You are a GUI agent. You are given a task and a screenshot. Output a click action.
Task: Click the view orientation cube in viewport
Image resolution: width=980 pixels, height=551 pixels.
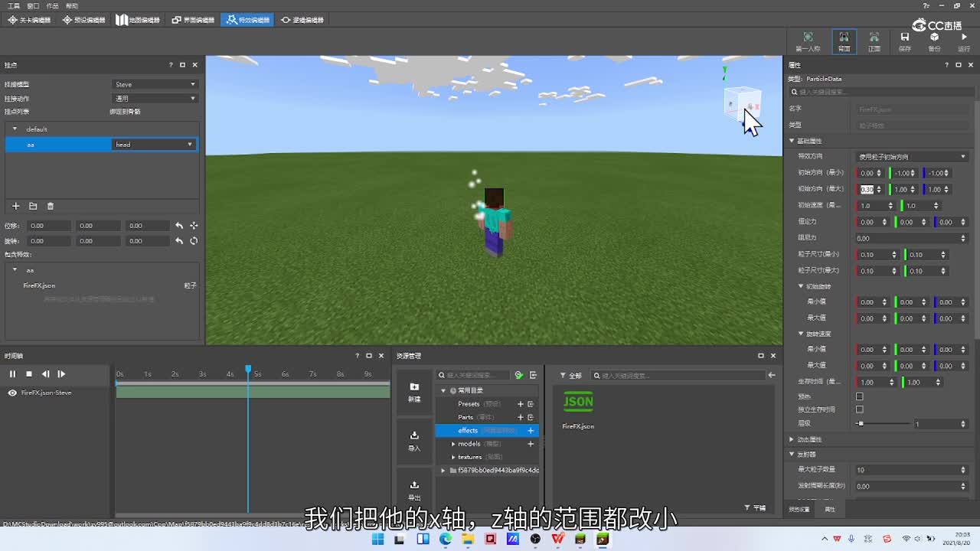[741, 104]
